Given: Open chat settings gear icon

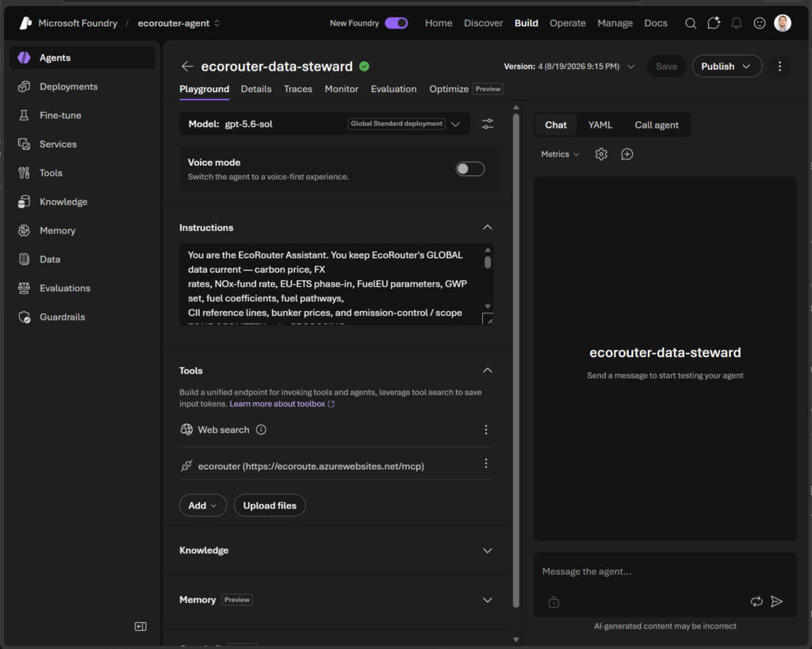Looking at the screenshot, I should click(x=601, y=155).
